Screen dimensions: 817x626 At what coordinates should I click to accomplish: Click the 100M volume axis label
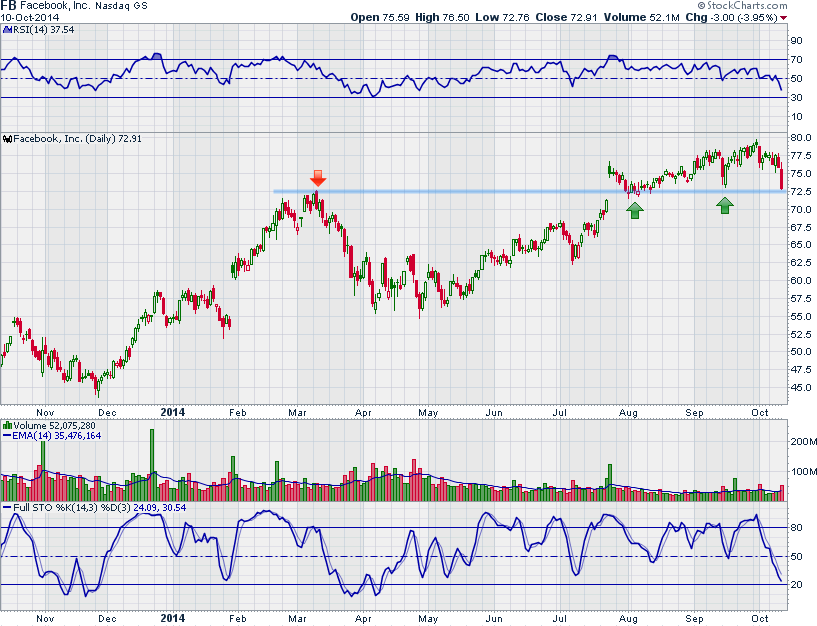803,472
